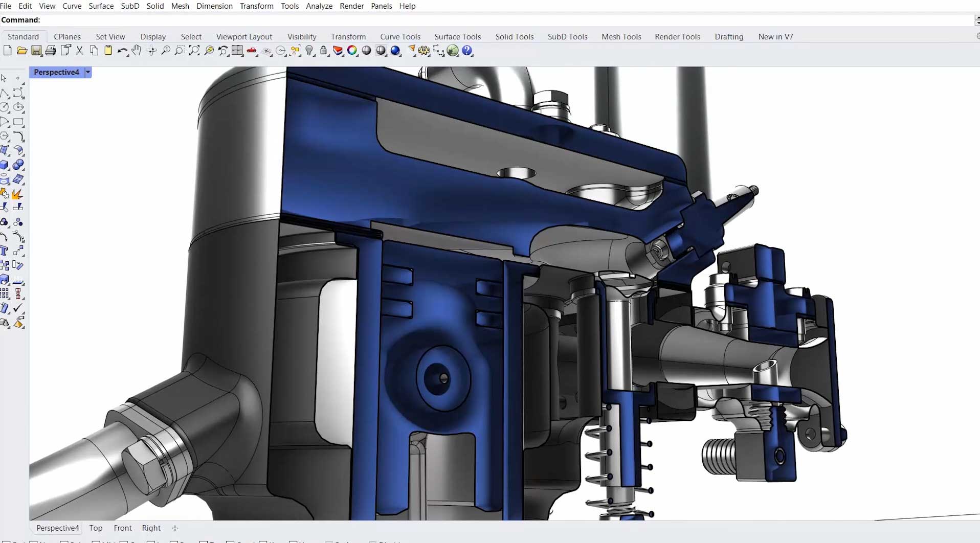Click the Rectangle tool icon

(x=18, y=122)
